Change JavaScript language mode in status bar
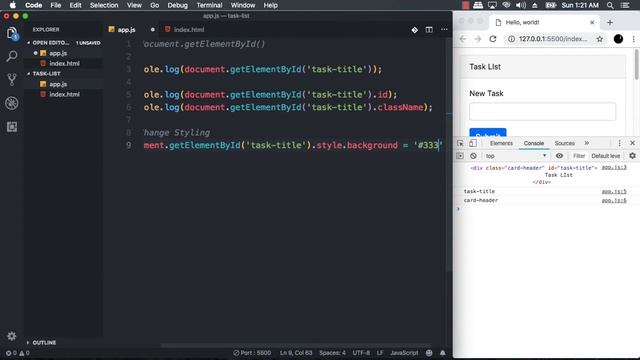 [x=404, y=353]
